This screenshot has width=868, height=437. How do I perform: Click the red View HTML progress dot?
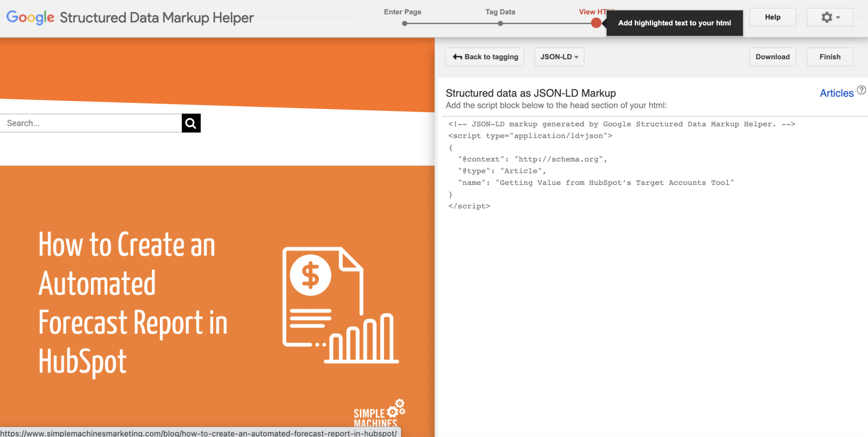point(596,23)
